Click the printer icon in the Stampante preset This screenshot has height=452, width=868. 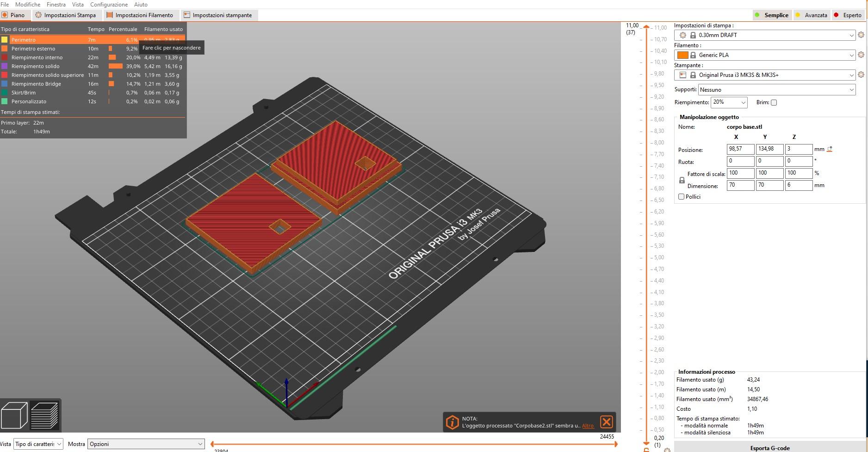pyautogui.click(x=683, y=75)
